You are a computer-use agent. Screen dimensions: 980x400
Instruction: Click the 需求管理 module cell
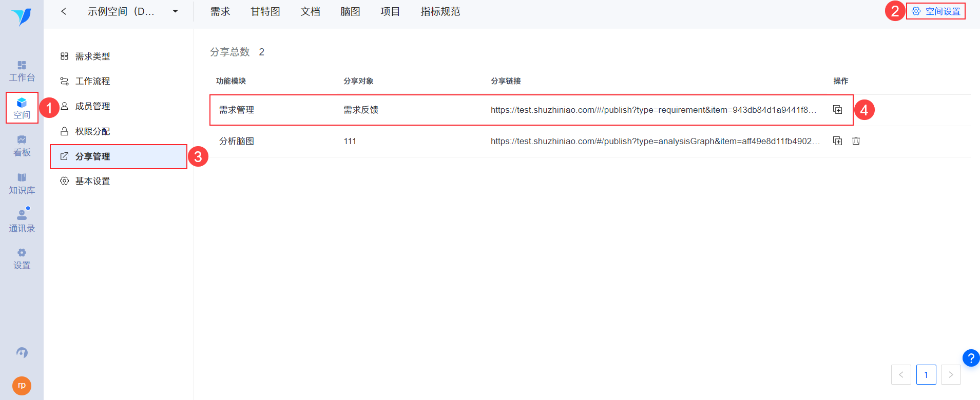(237, 110)
